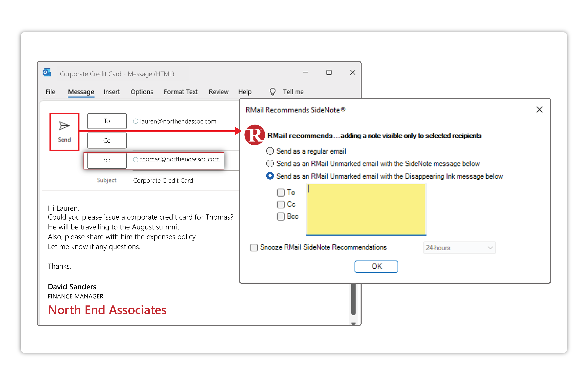Click inside the yellow note text area

[366, 209]
